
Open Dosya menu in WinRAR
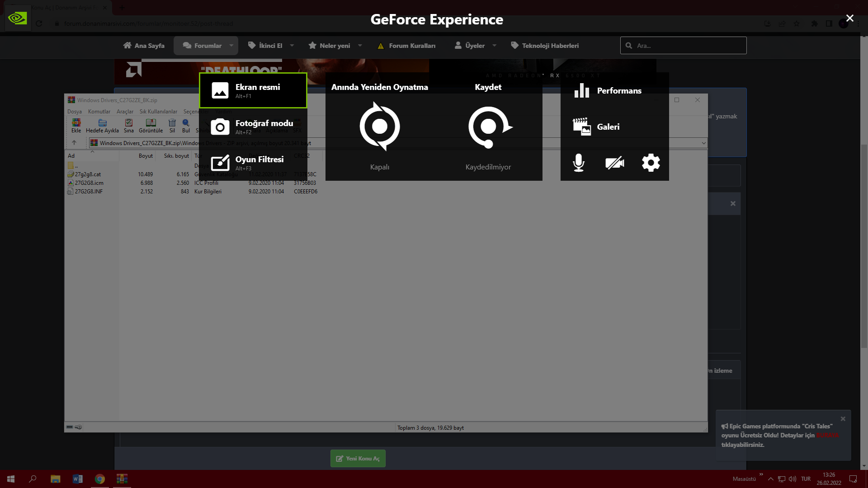(75, 112)
